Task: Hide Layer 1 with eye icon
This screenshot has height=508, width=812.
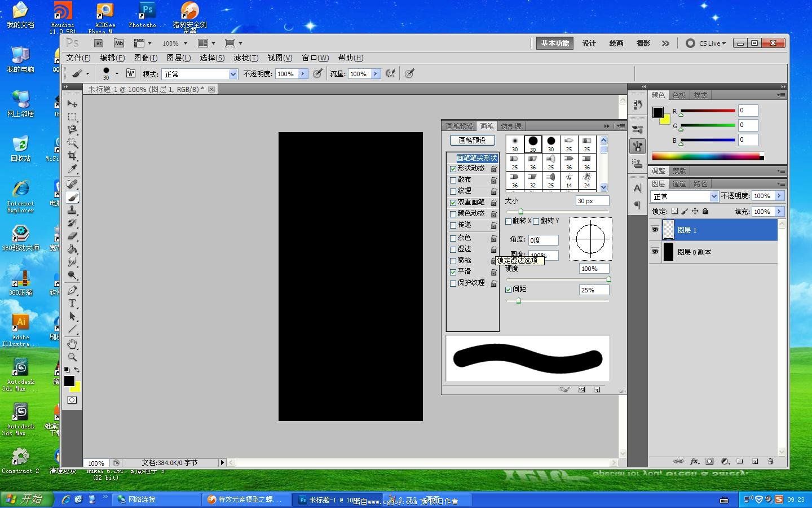Action: pyautogui.click(x=655, y=230)
